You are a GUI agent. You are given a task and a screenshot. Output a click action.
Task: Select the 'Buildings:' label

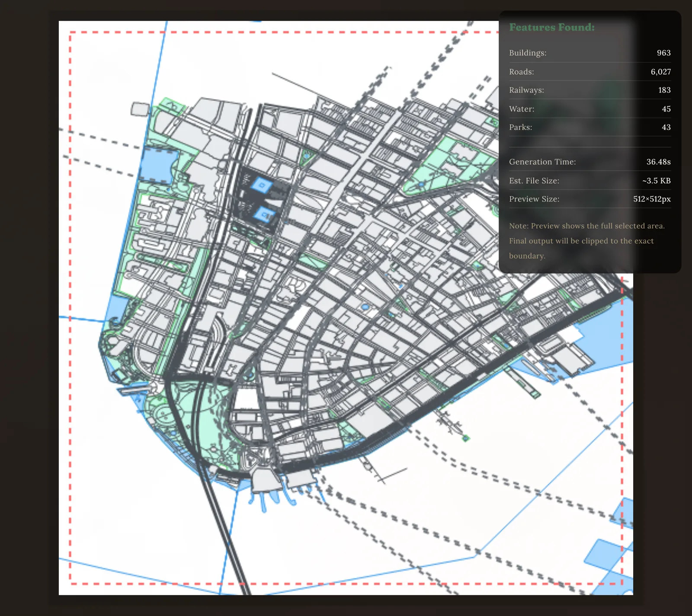coord(528,53)
